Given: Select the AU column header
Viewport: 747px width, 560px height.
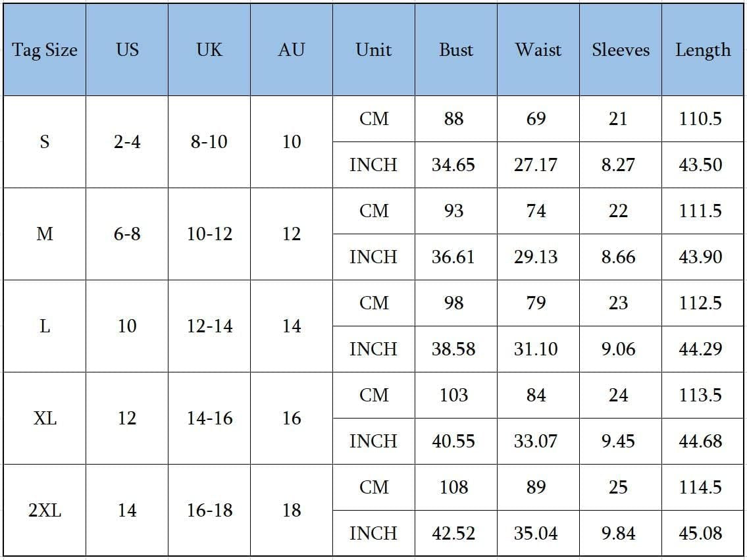Looking at the screenshot, I should (291, 50).
